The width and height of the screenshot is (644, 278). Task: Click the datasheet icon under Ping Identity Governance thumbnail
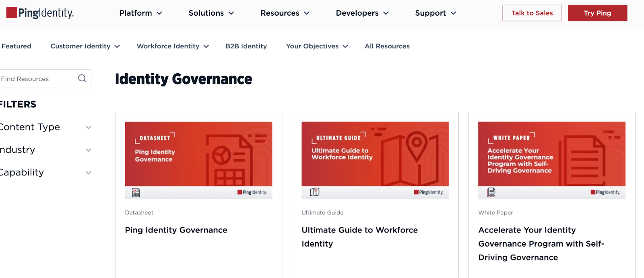pos(136,193)
